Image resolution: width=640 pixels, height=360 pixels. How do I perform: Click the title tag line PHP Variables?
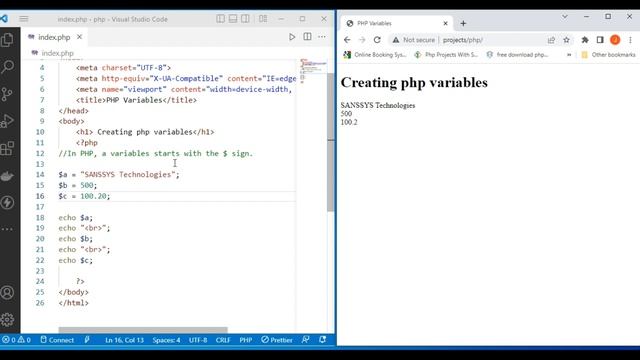click(x=136, y=100)
